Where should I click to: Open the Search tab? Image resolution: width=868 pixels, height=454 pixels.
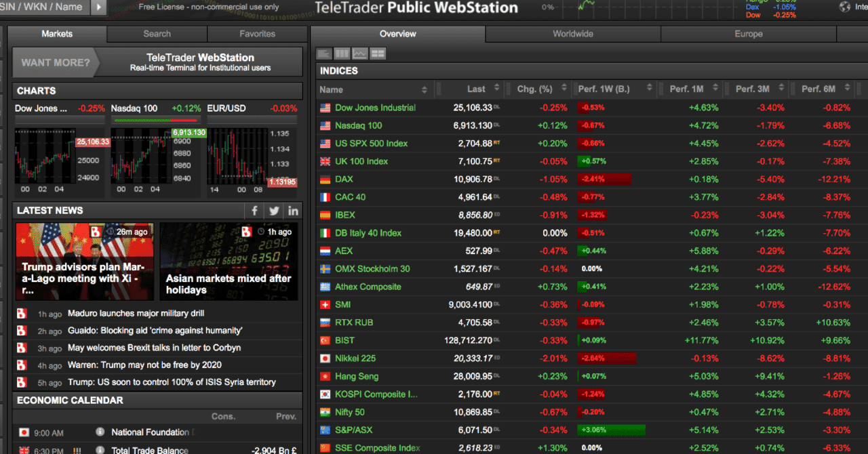[157, 34]
